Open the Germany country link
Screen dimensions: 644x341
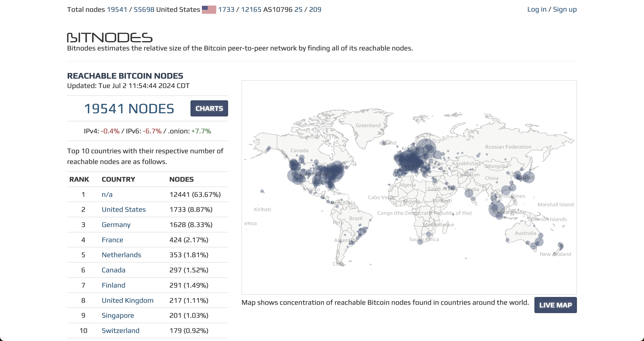[x=116, y=225]
